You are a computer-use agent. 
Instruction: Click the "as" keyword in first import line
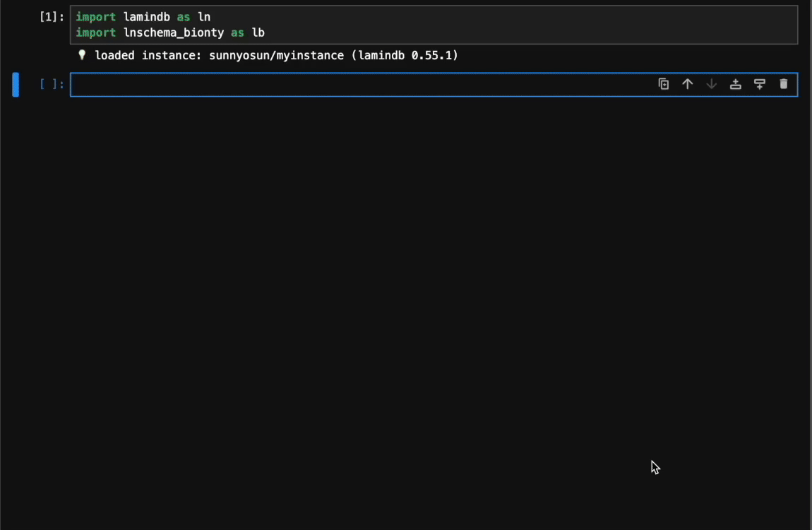click(184, 16)
